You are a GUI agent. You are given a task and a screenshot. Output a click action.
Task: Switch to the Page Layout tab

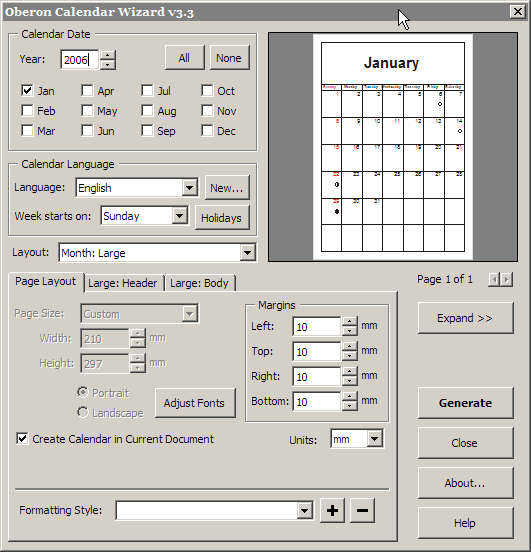pyautogui.click(x=45, y=281)
